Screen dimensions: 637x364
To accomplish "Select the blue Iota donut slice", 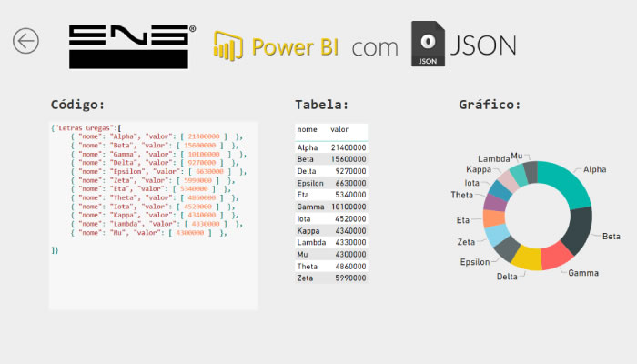I will coord(501,190).
